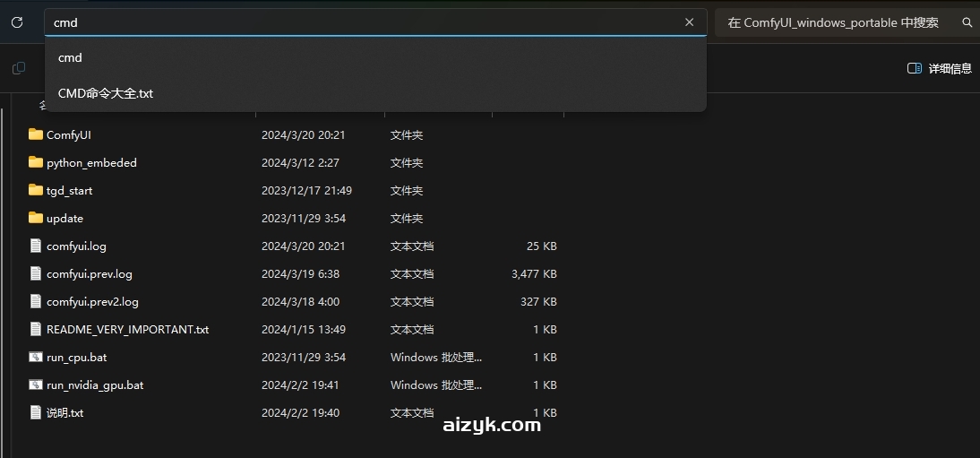Select the update folder name text

tap(64, 219)
